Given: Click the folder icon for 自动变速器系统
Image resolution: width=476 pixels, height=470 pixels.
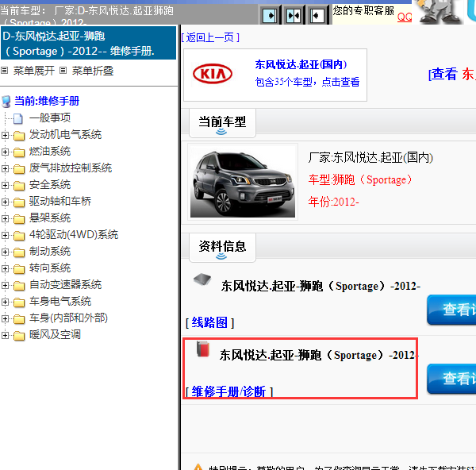Looking at the screenshot, I should (19, 286).
